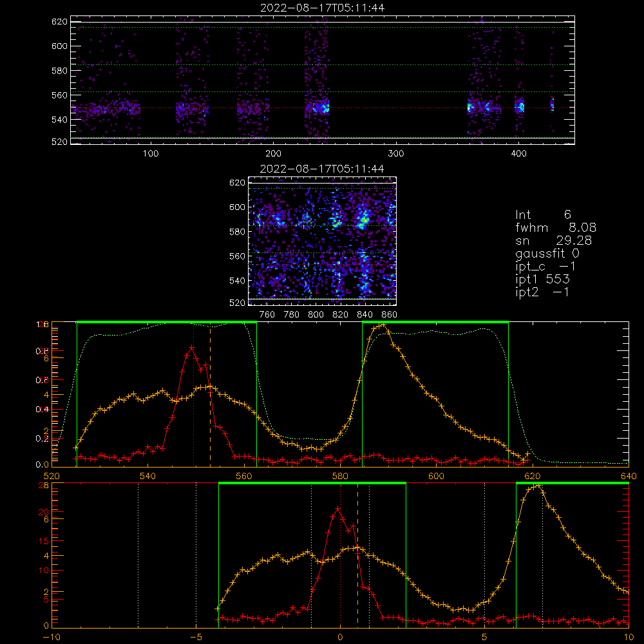The width and height of the screenshot is (644, 644).
Task: Click y-axis label 580 of top spectrogram
Action: [x=59, y=71]
